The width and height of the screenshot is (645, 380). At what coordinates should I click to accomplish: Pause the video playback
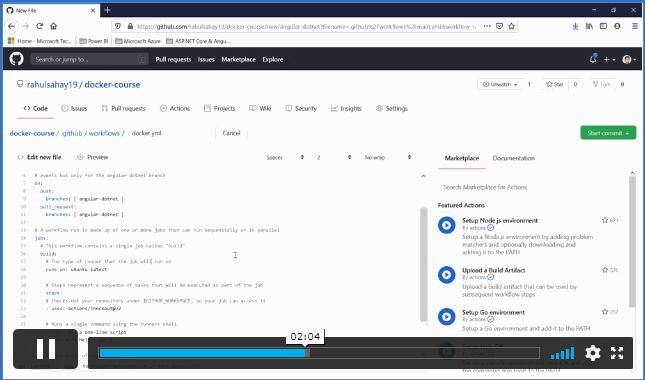pyautogui.click(x=46, y=349)
